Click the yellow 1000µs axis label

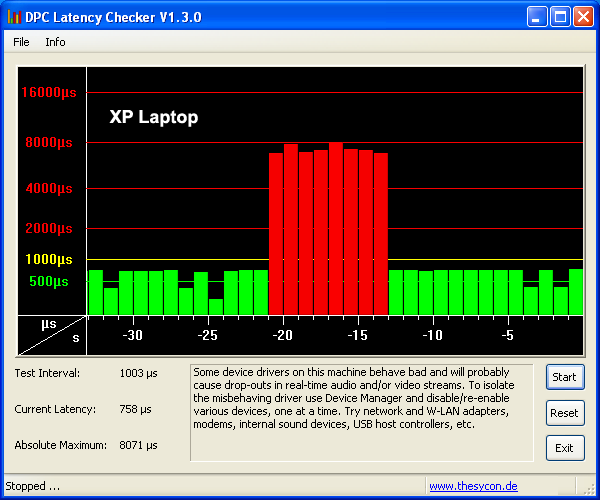tap(49, 259)
